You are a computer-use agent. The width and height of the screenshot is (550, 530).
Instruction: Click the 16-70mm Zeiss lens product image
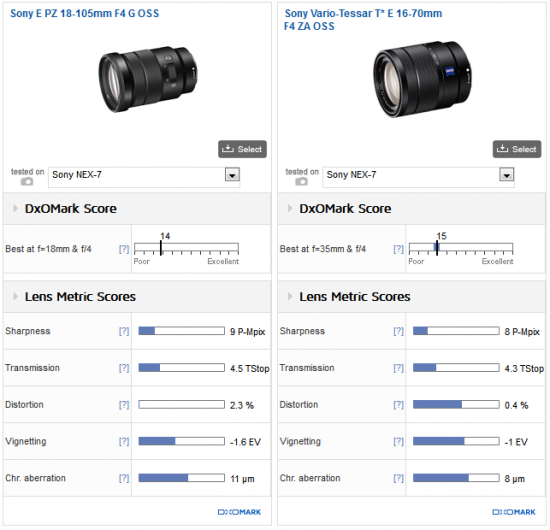pos(422,79)
